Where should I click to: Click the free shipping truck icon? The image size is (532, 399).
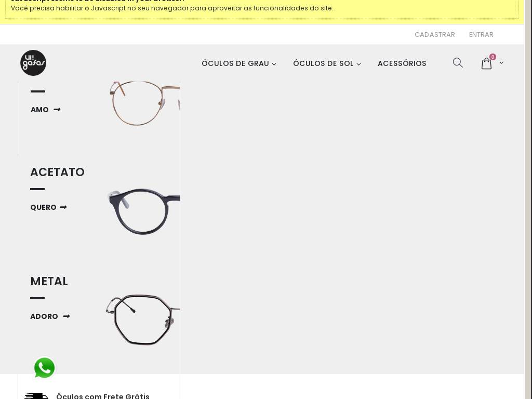[x=37, y=396]
